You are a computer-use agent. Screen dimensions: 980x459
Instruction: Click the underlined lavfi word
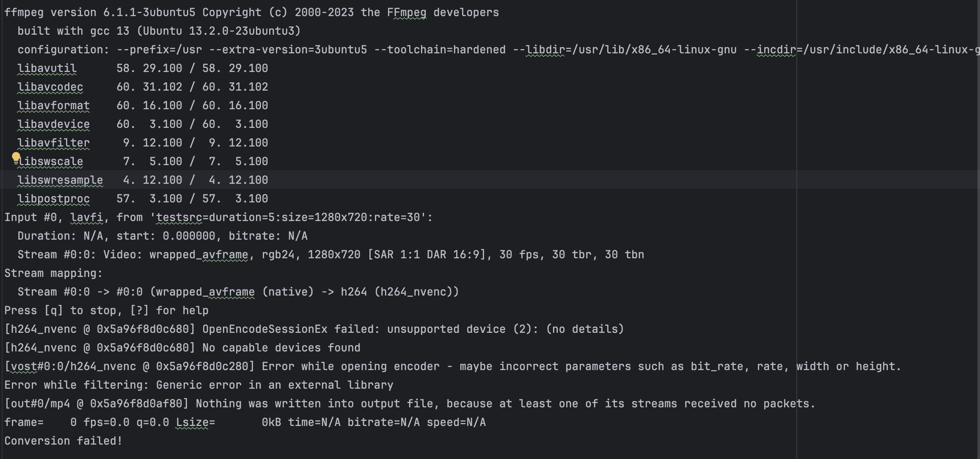tap(86, 217)
